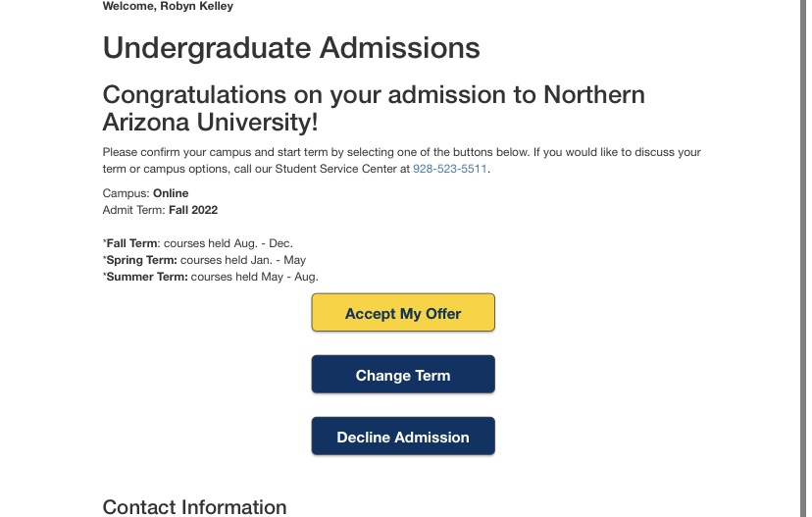This screenshot has width=812, height=517.
Task: Click the Fall Term courses line
Action: click(x=197, y=243)
